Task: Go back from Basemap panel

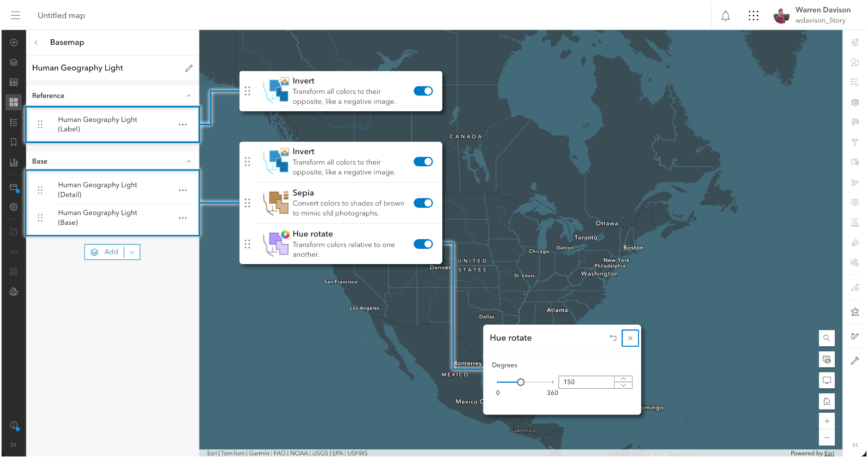Action: coord(36,42)
